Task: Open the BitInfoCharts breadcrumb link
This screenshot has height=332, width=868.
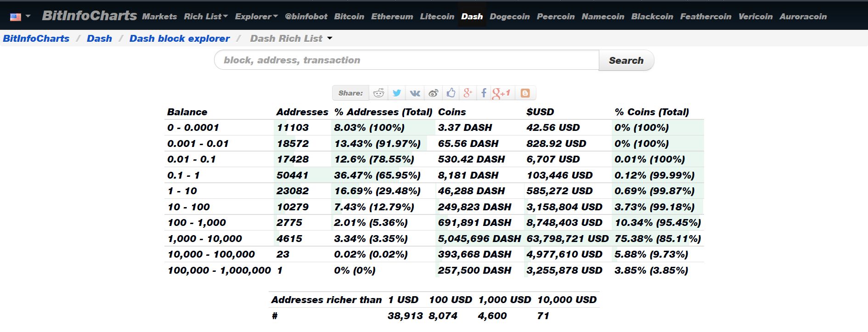Action: 36,39
